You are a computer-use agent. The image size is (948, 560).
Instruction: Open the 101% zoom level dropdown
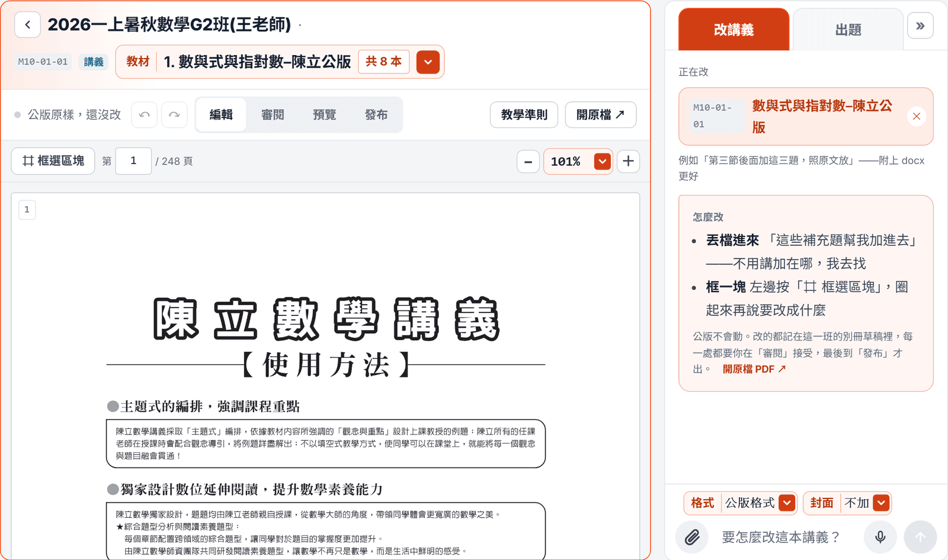603,161
